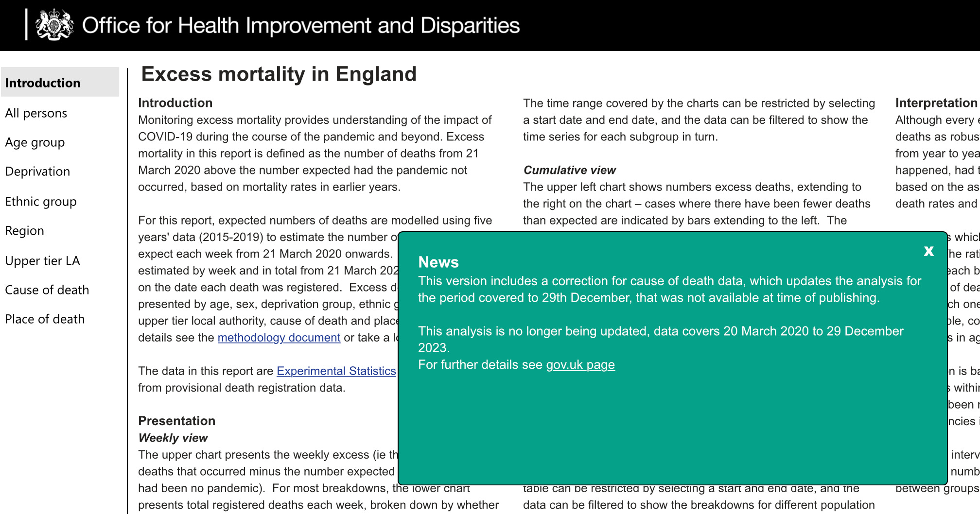
Task: Click the Weekly view subheading
Action: tap(173, 438)
